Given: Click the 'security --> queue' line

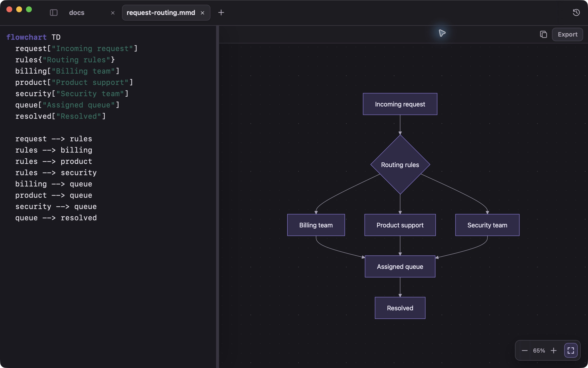Looking at the screenshot, I should click(x=56, y=206).
